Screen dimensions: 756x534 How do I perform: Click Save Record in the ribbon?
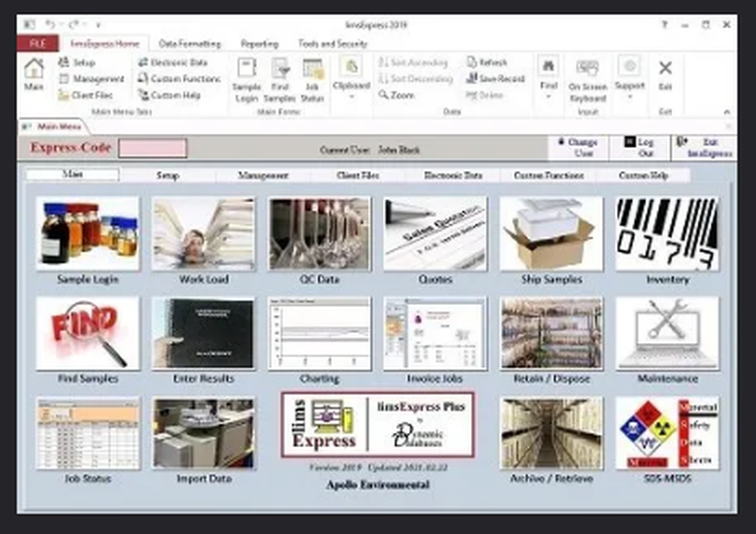click(x=496, y=79)
